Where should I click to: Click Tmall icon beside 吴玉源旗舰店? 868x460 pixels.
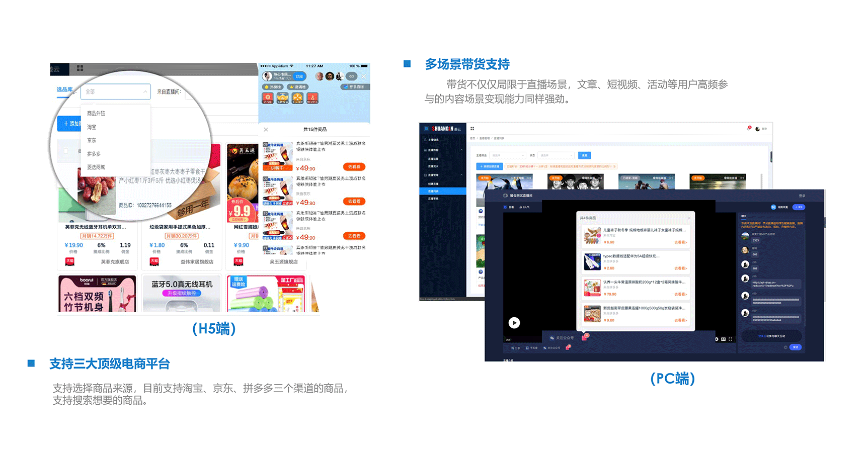click(x=239, y=261)
